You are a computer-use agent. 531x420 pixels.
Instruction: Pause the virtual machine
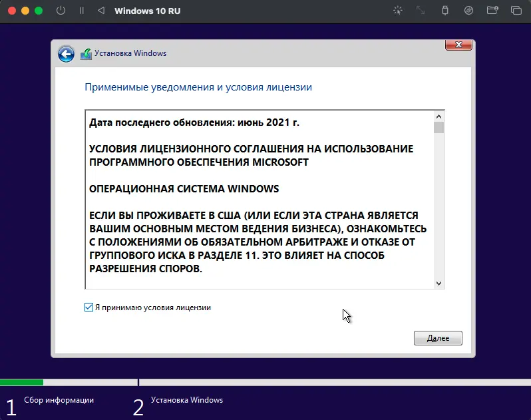pos(82,11)
